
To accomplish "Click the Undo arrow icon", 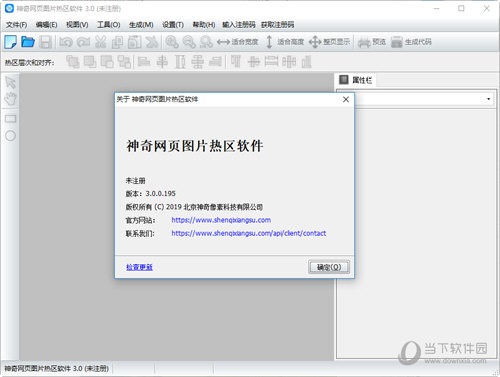I will click(66, 42).
